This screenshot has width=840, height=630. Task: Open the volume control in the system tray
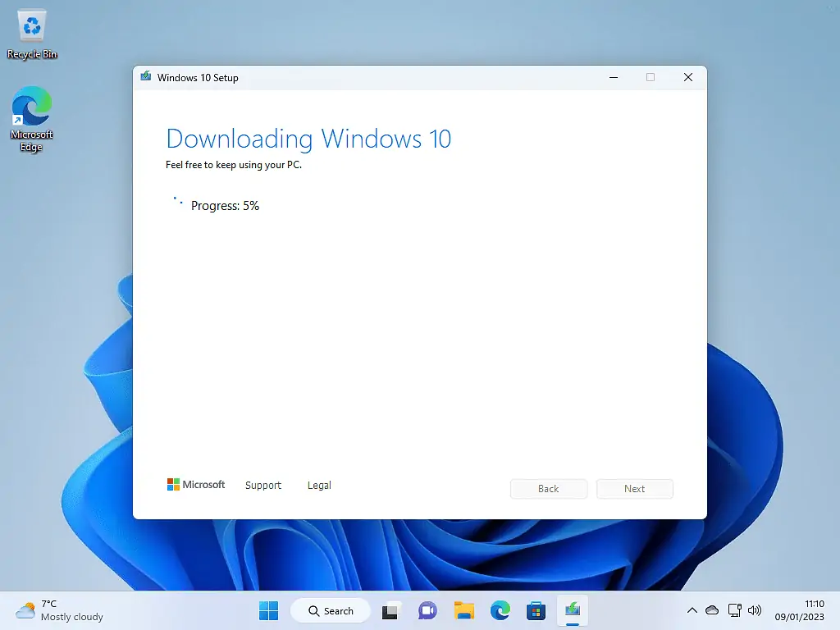pyautogui.click(x=755, y=610)
